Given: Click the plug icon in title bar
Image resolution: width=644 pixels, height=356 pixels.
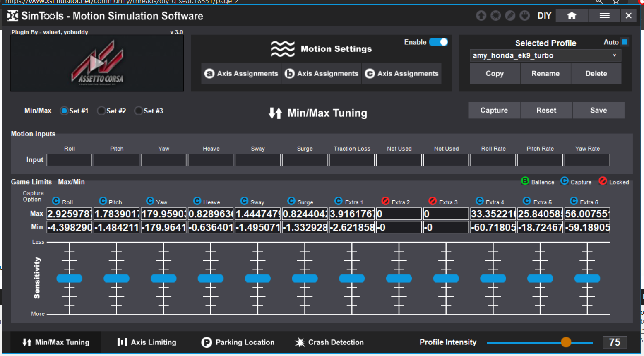Looking at the screenshot, I should click(x=524, y=16).
